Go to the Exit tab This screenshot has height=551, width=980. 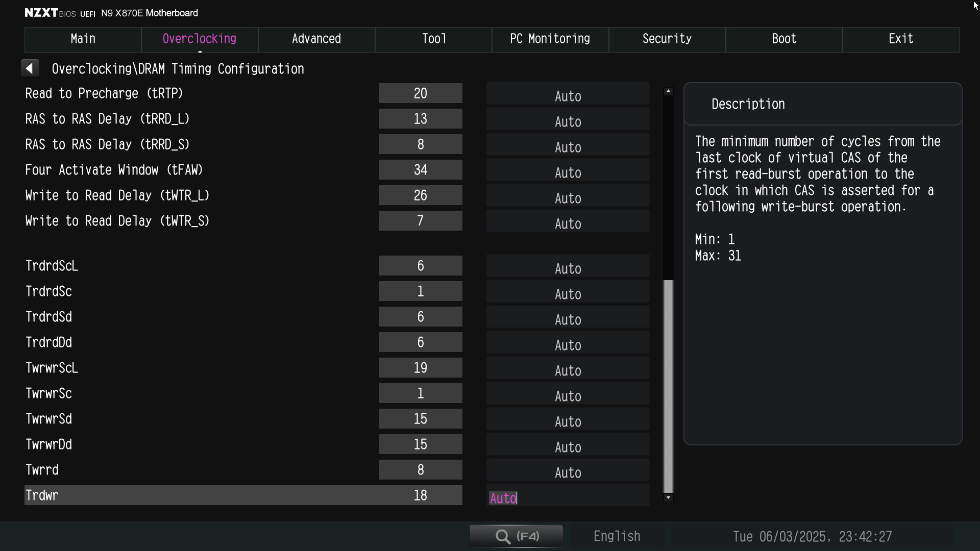pyautogui.click(x=900, y=39)
